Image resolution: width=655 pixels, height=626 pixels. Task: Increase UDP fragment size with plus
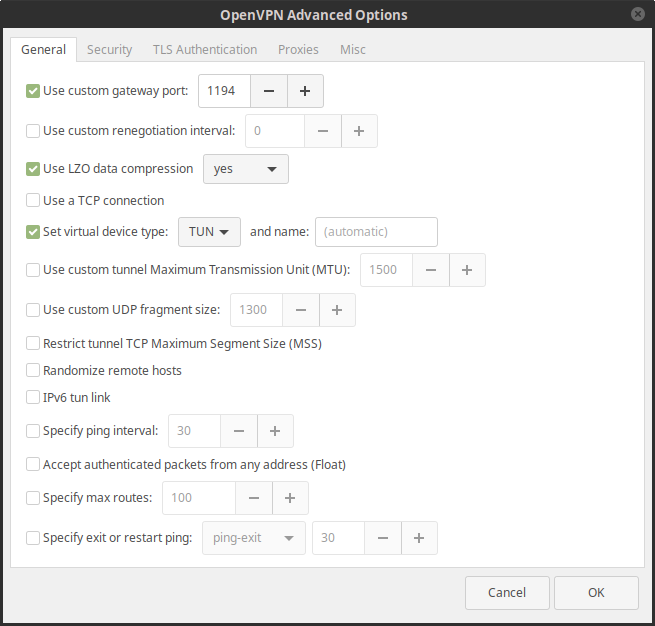point(337,310)
